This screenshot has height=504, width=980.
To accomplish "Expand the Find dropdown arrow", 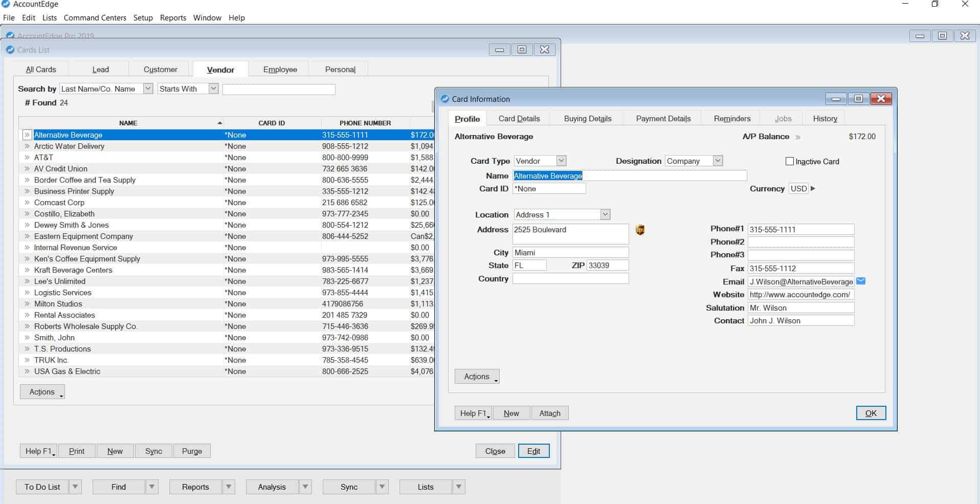I will (152, 487).
